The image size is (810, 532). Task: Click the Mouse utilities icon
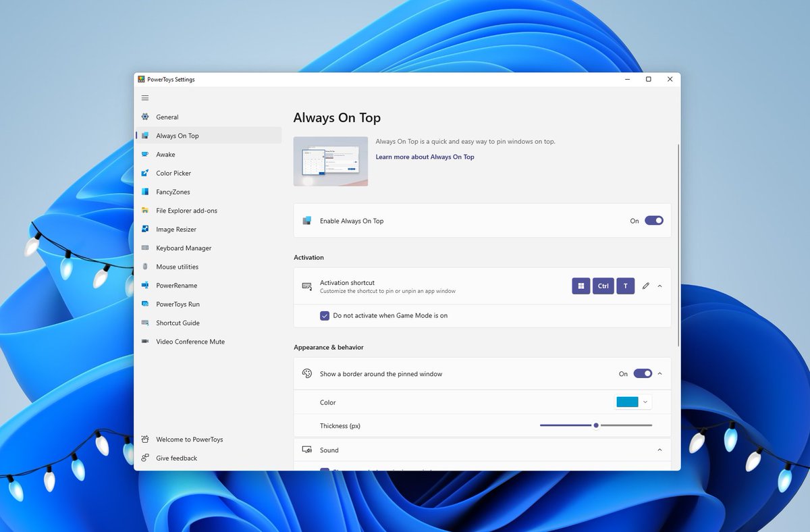[x=145, y=267]
